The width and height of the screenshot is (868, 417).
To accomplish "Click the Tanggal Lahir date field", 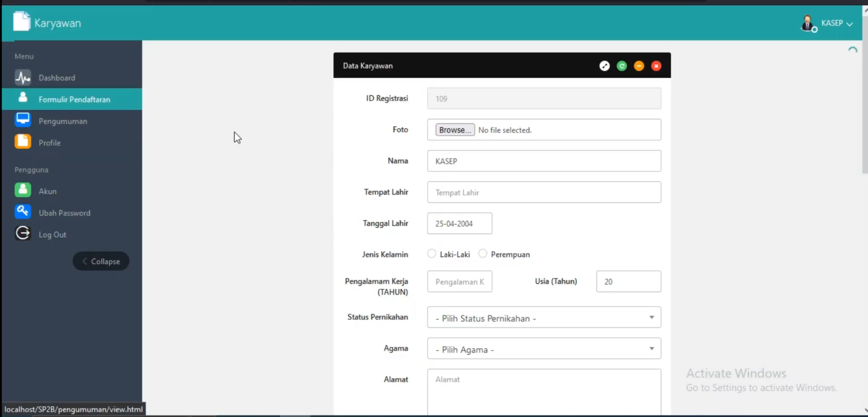I will 459,223.
